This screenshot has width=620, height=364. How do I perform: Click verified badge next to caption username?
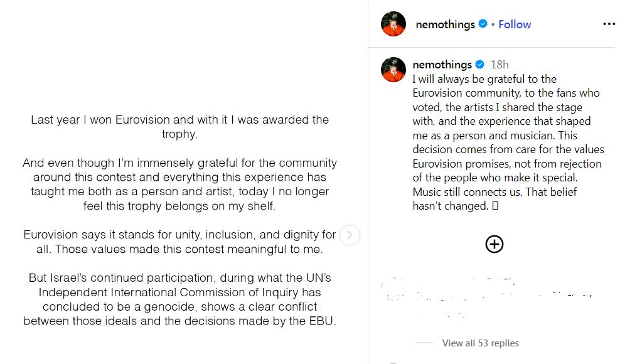pos(479,65)
